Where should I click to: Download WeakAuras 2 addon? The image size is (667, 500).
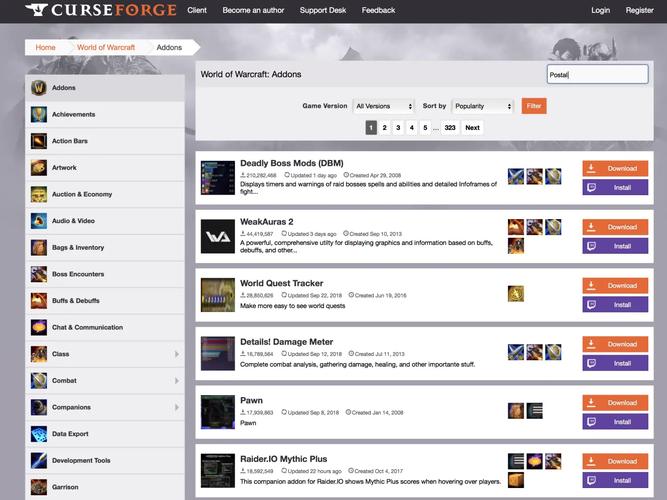615,227
